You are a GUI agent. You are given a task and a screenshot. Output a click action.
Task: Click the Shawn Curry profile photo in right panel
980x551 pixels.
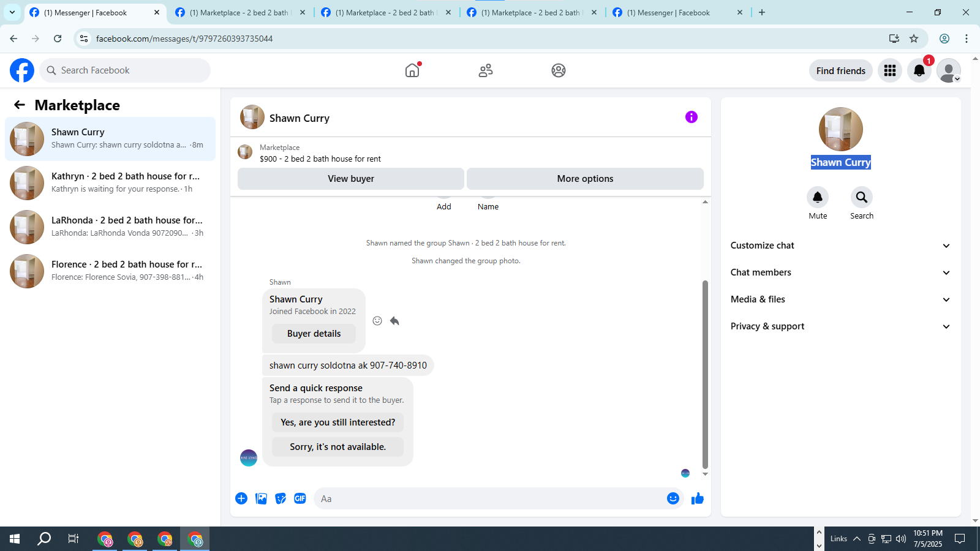pos(841,129)
